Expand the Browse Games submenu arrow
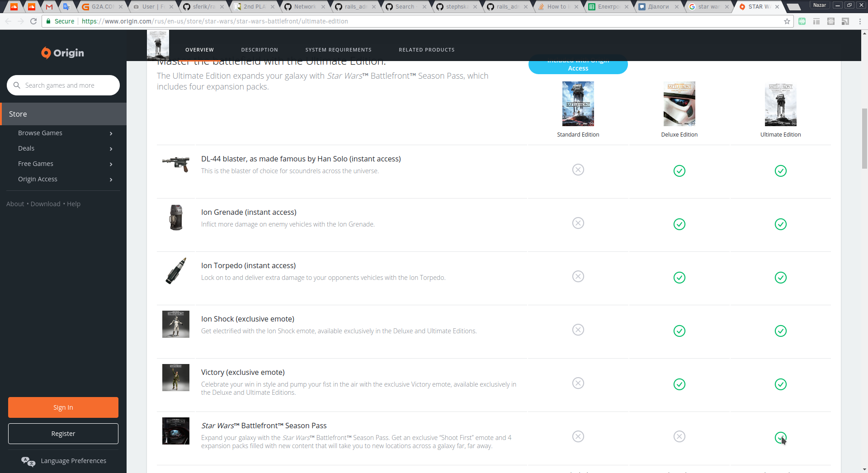This screenshot has height=473, width=868. point(111,133)
